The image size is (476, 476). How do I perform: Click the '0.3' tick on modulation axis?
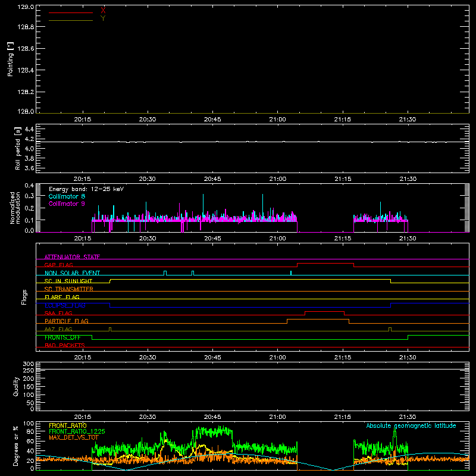coord(29,196)
